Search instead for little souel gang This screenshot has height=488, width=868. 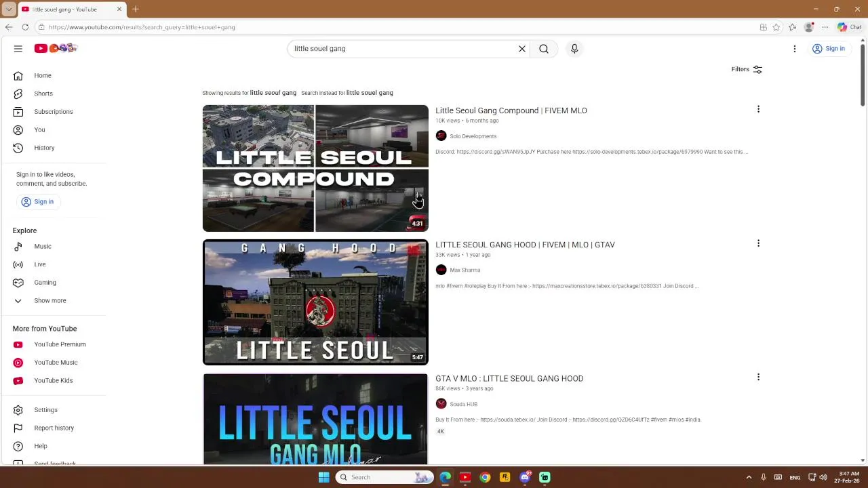[x=370, y=93]
